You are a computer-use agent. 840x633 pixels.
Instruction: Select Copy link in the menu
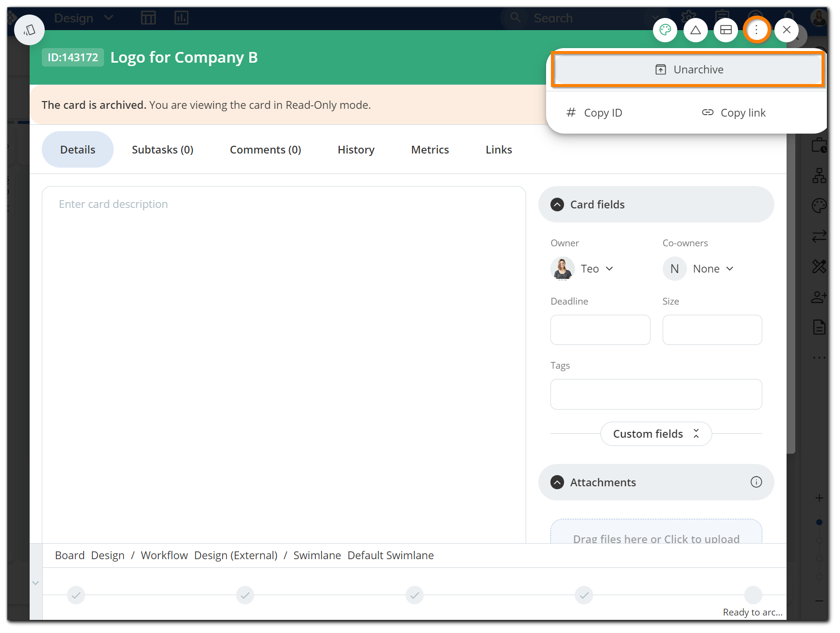point(734,113)
